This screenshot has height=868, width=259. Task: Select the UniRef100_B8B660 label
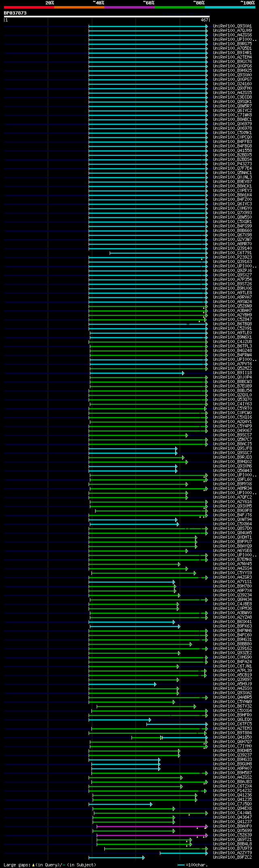click(232, 231)
